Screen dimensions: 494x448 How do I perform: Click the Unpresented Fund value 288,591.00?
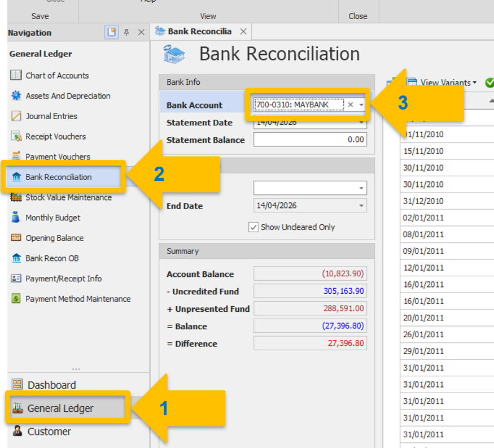(x=310, y=308)
